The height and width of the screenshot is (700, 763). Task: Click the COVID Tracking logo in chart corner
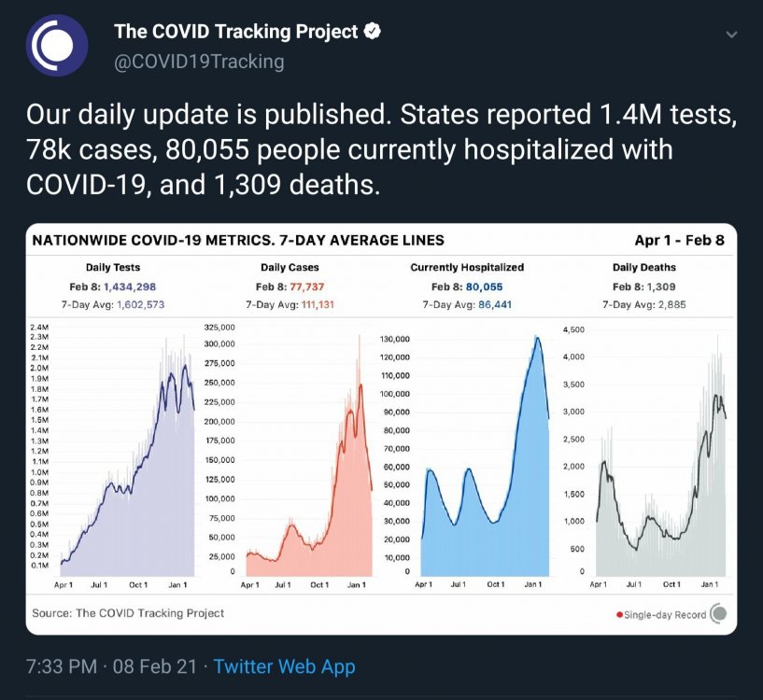tap(718, 613)
